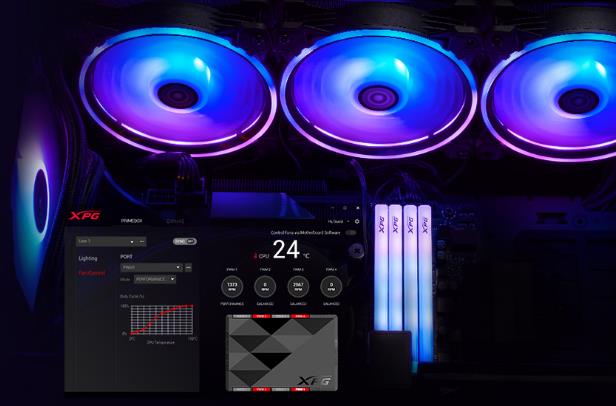
Task: Click the FAN 2 RPM circle gauge
Action: coord(265,285)
